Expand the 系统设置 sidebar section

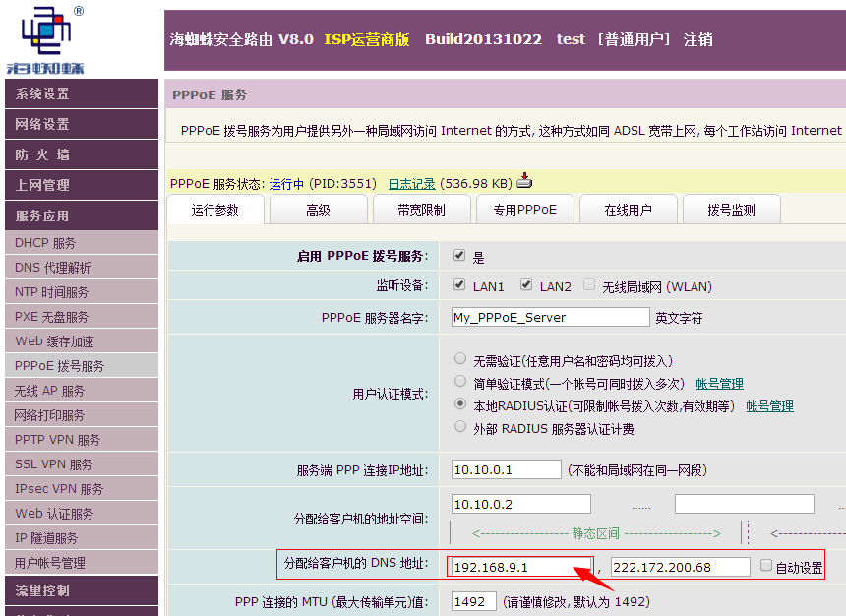[79, 94]
